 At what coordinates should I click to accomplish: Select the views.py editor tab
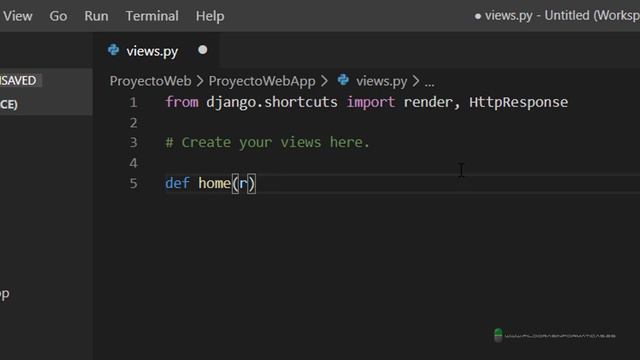156,51
